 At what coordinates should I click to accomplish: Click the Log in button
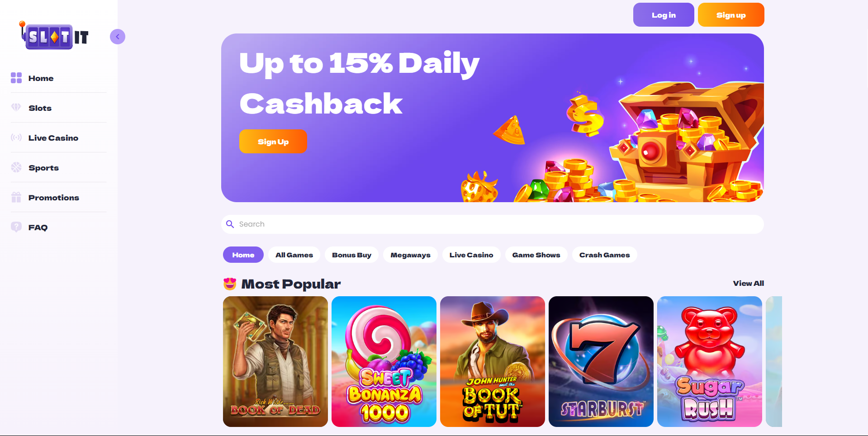[x=664, y=15]
